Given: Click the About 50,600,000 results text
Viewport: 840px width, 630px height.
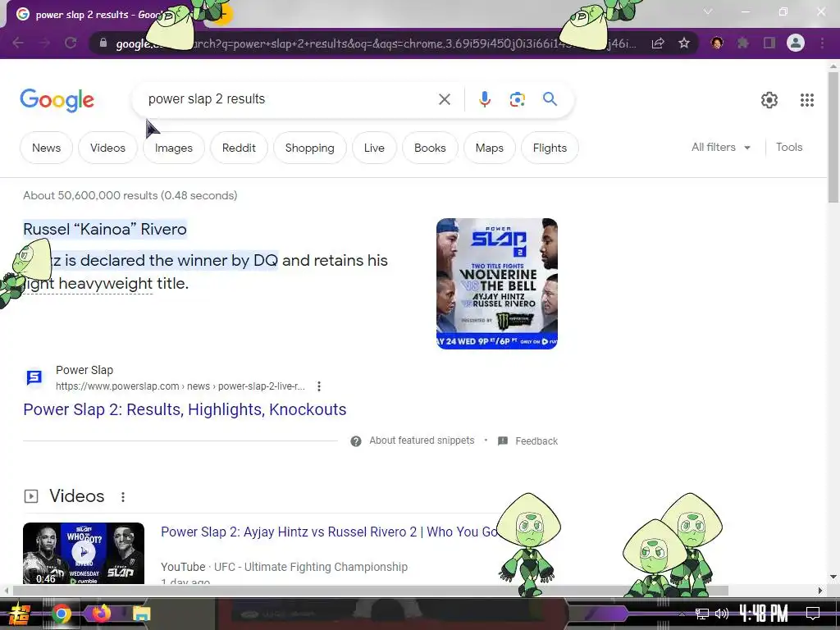Looking at the screenshot, I should click(x=130, y=195).
